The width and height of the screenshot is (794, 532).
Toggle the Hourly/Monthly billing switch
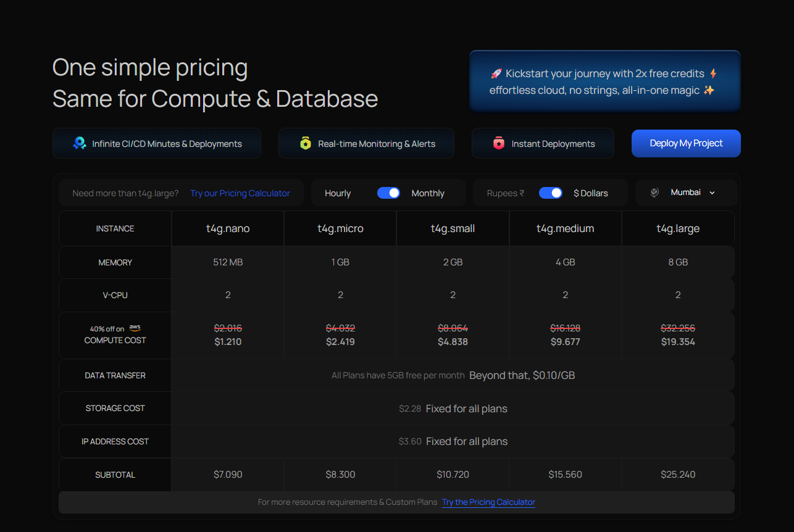(389, 193)
